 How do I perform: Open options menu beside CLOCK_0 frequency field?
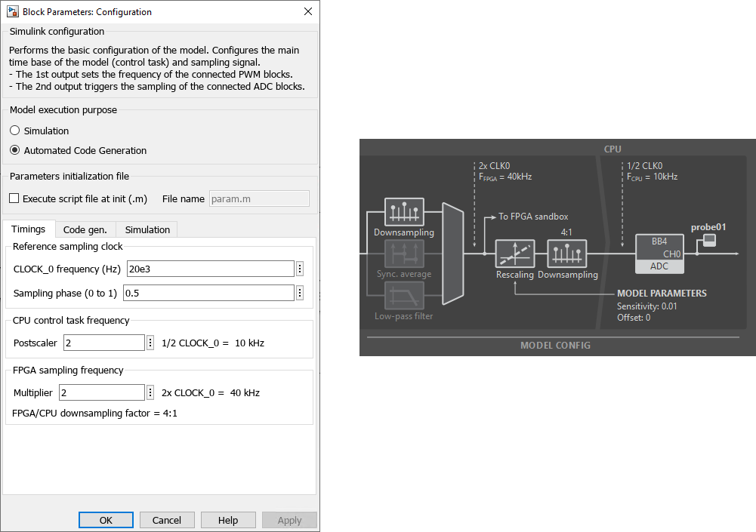(300, 269)
